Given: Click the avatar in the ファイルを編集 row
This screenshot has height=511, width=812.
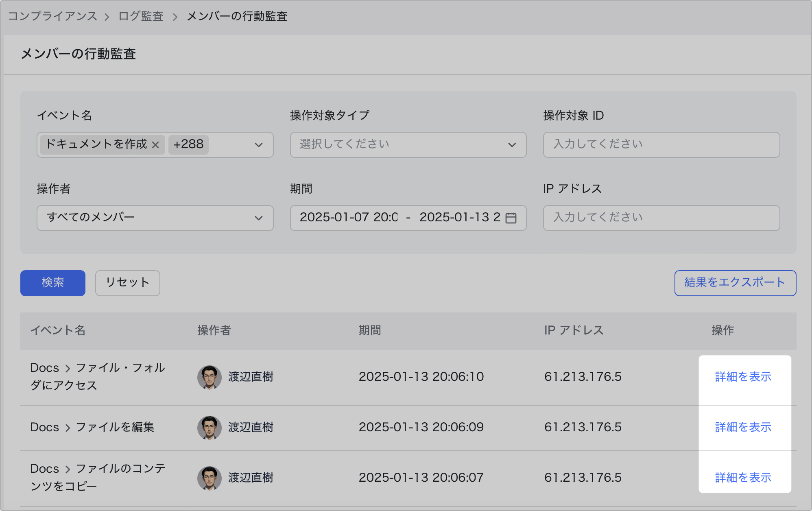Looking at the screenshot, I should pos(209,428).
